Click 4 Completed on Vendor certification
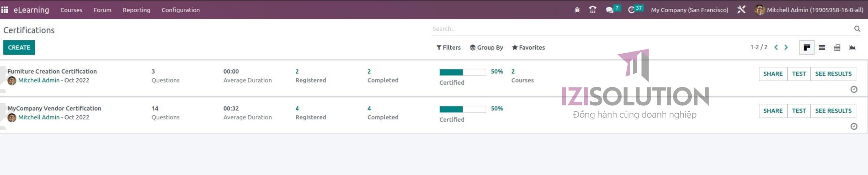This screenshot has width=868, height=175. (x=383, y=113)
